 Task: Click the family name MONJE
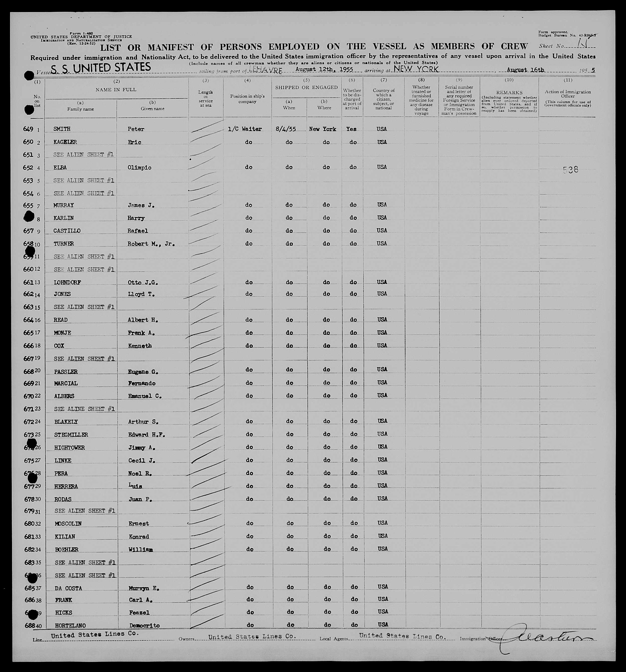[62, 333]
